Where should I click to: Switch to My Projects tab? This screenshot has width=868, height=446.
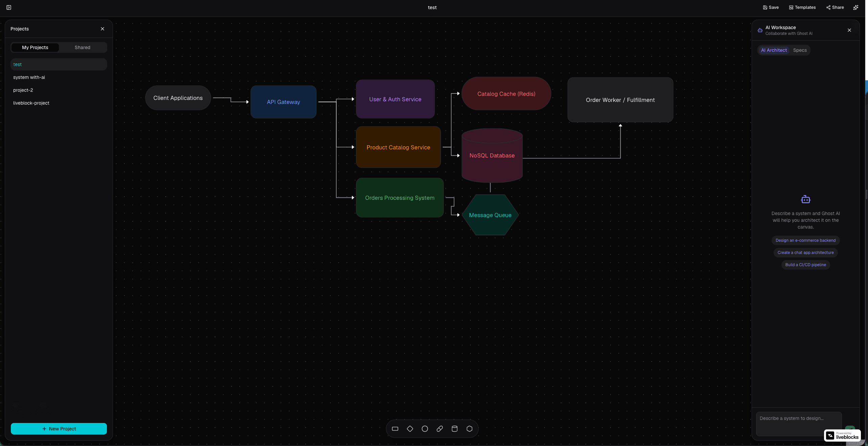35,47
